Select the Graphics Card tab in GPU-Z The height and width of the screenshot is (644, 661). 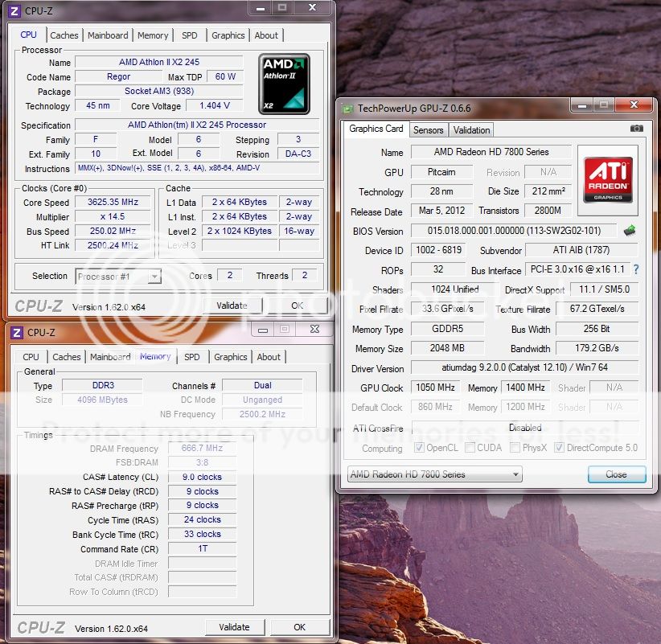376,129
